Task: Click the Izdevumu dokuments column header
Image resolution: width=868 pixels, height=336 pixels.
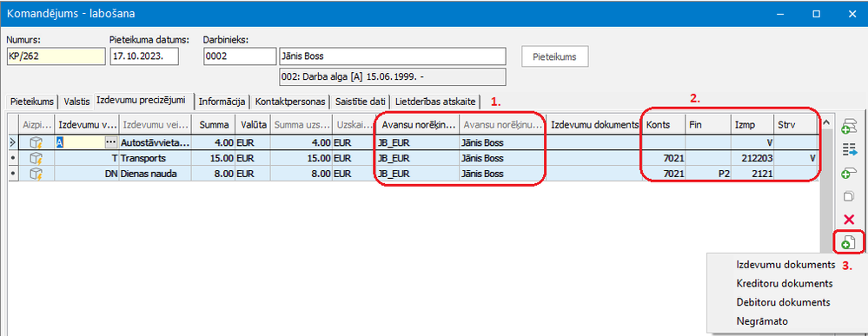Action: (595, 125)
